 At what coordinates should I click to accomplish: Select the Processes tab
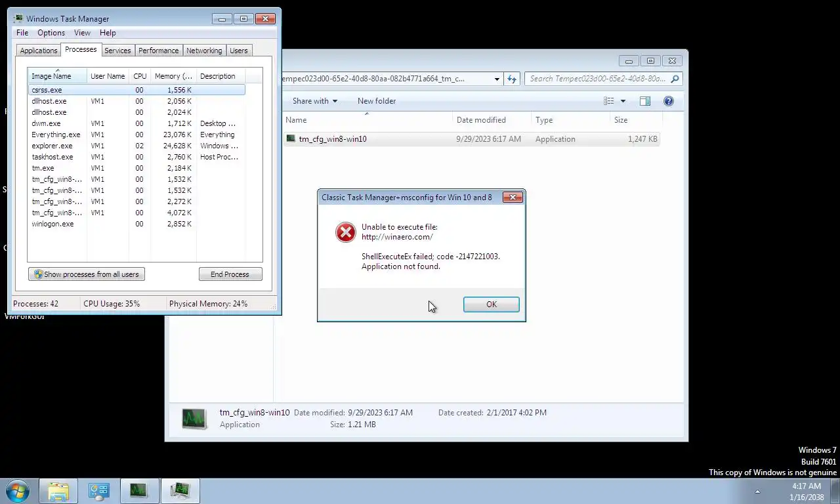click(x=81, y=50)
